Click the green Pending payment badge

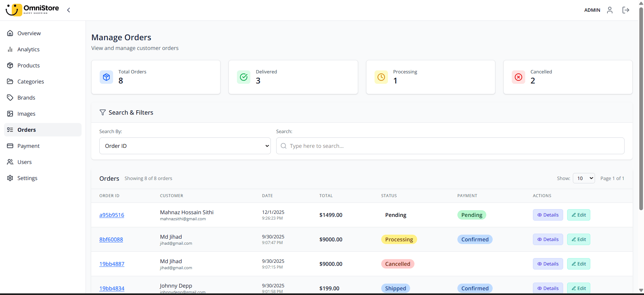(x=472, y=215)
